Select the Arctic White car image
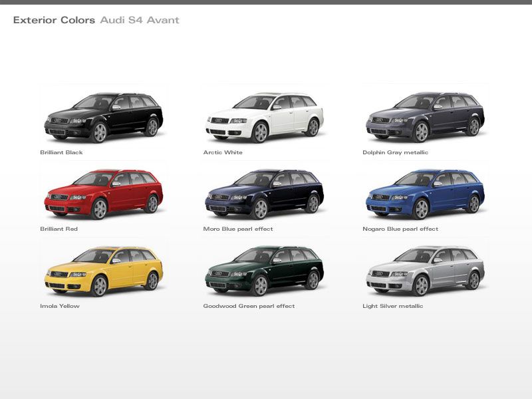Image resolution: width=532 pixels, height=399 pixels. coord(264,117)
